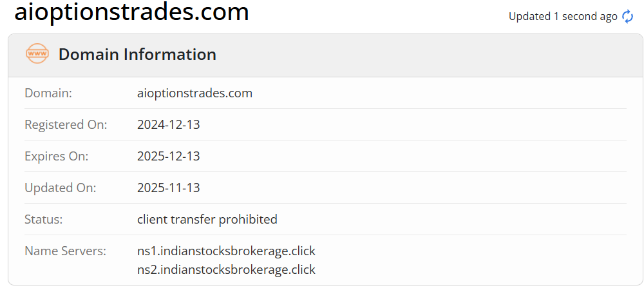Select the domain value aioptionstrades.com
The height and width of the screenshot is (290, 644).
point(194,93)
